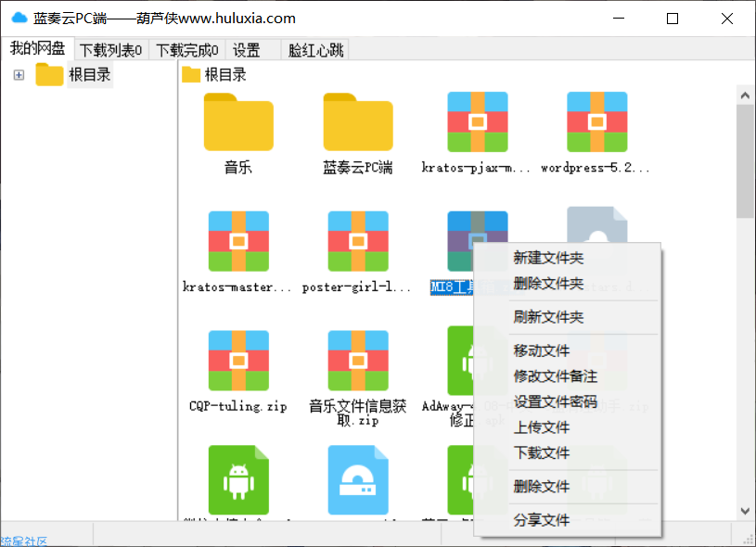Select the AdAway apk Android icon
The height and width of the screenshot is (547, 756).
click(460, 361)
